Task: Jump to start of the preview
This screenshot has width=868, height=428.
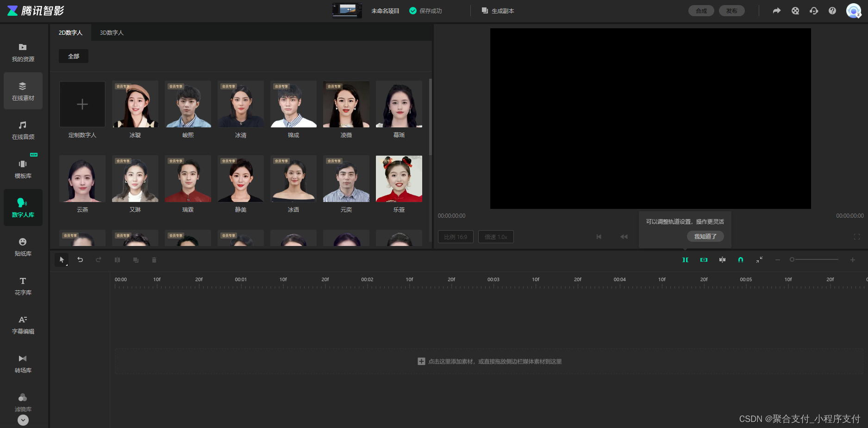Action: (599, 237)
